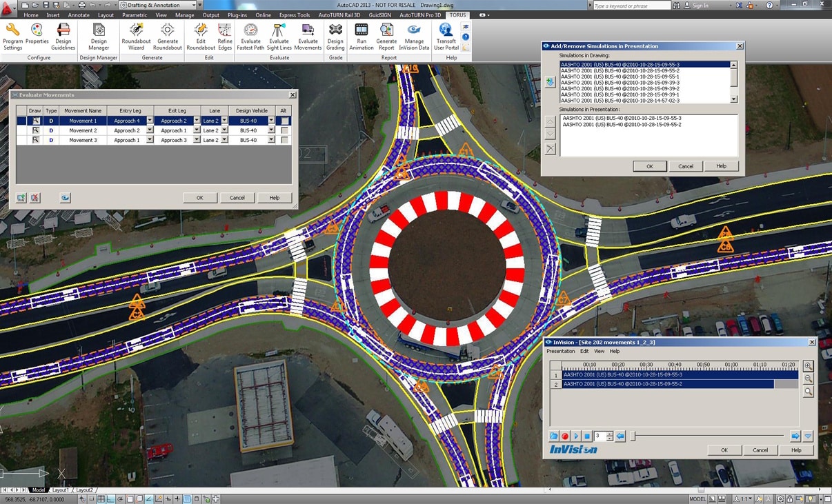
Task: Enable the Alt checkbox for Movement 2
Action: coord(284,130)
